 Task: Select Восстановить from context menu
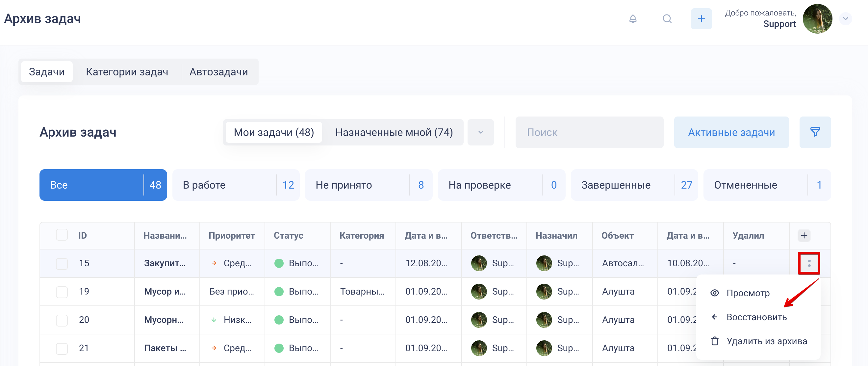pyautogui.click(x=756, y=317)
